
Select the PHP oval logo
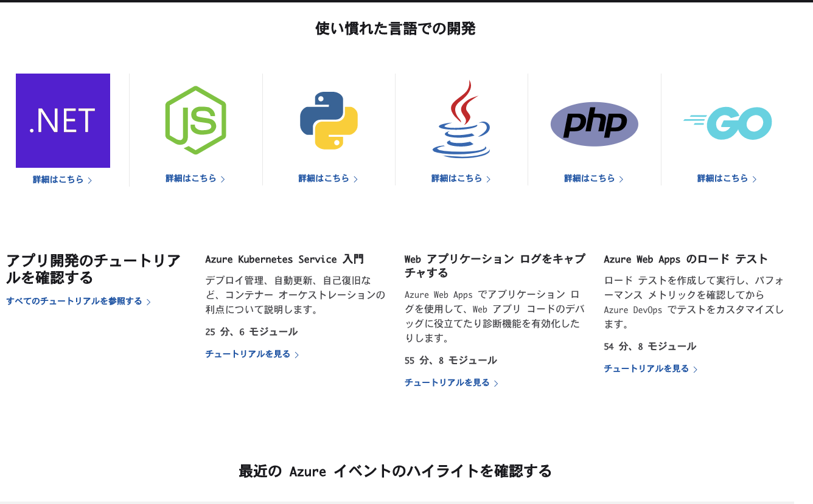[594, 124]
